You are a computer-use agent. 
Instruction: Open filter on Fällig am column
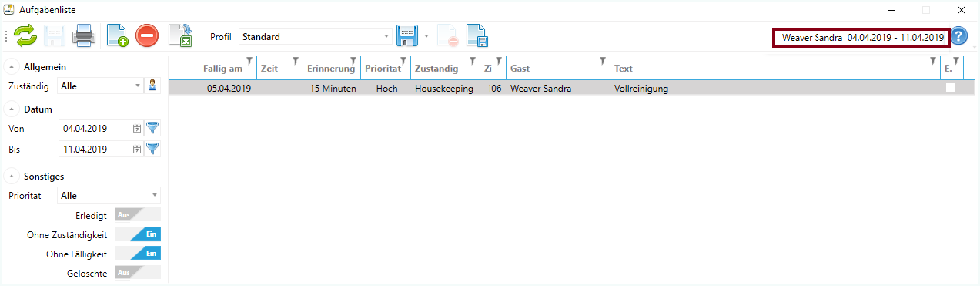point(249,60)
